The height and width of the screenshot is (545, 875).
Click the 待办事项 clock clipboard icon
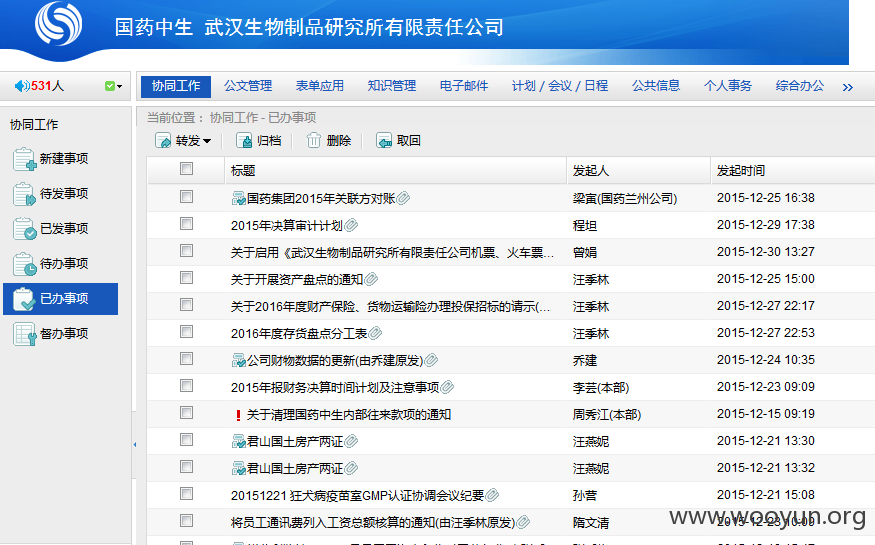coord(25,264)
